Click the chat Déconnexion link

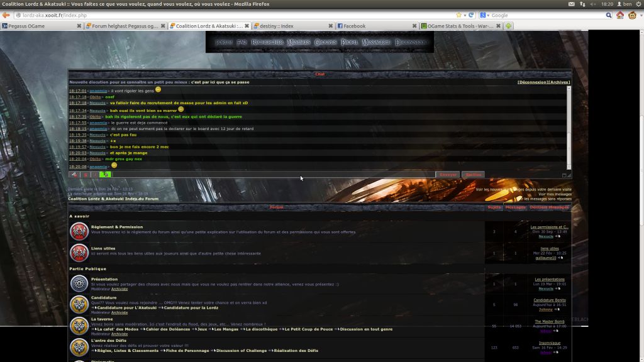tap(532, 82)
